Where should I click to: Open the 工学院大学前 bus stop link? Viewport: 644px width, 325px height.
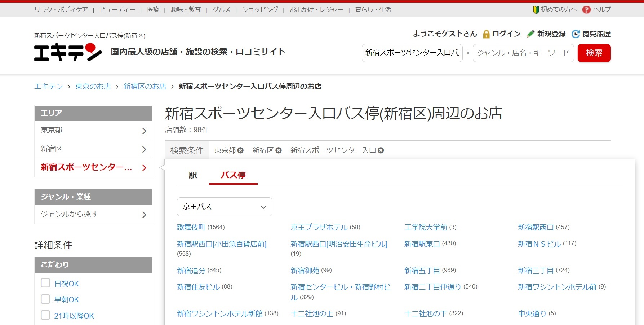point(426,227)
